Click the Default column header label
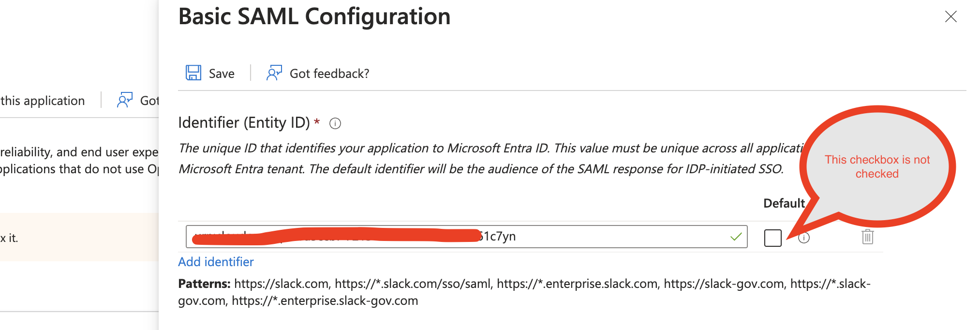This screenshot has width=980, height=330. [x=784, y=203]
